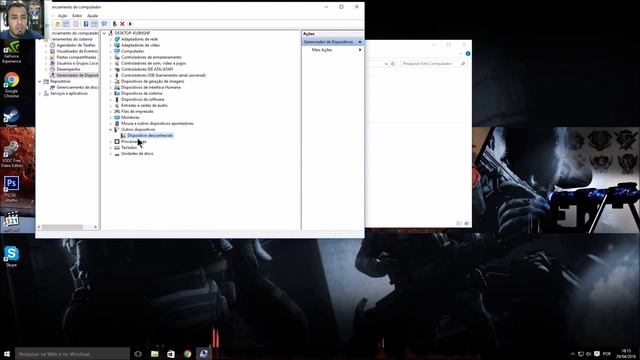Click the Monitores category text
Viewport: 640px width, 360px height.
click(x=130, y=118)
